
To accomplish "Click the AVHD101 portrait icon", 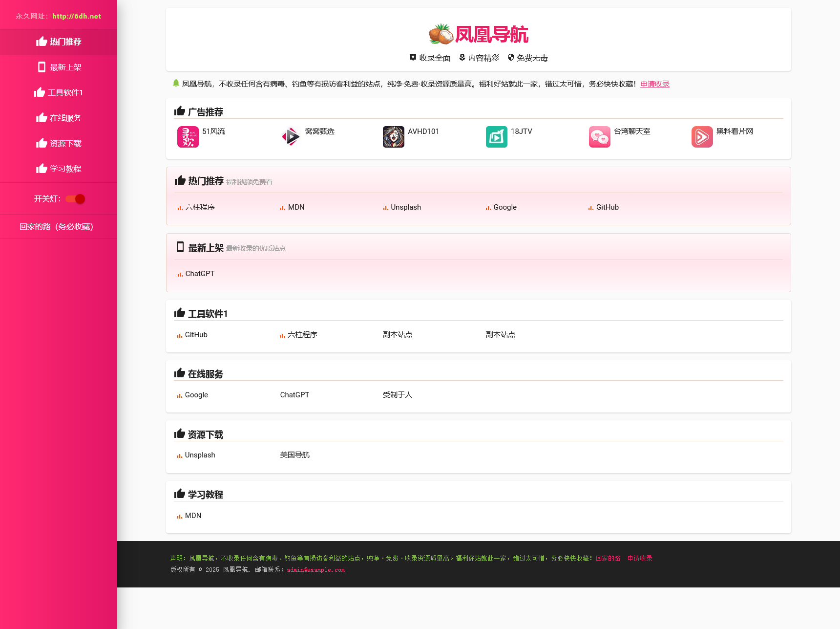I will [393, 137].
